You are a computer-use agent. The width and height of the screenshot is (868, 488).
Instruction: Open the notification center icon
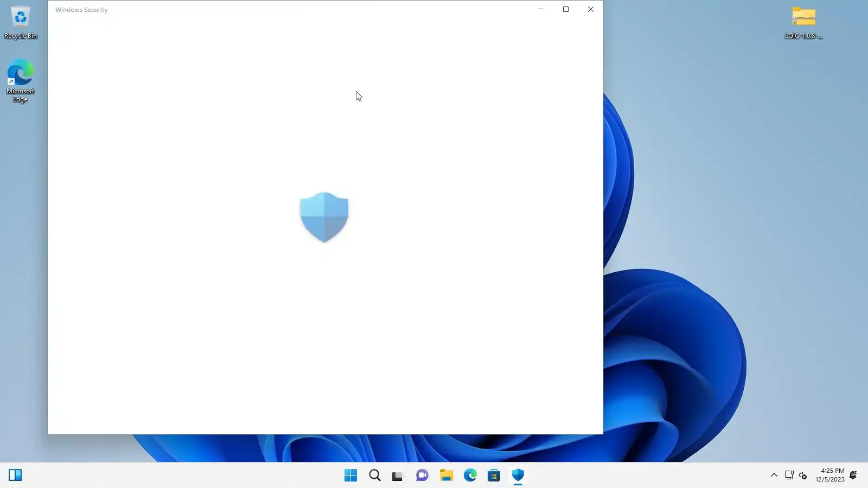click(853, 476)
